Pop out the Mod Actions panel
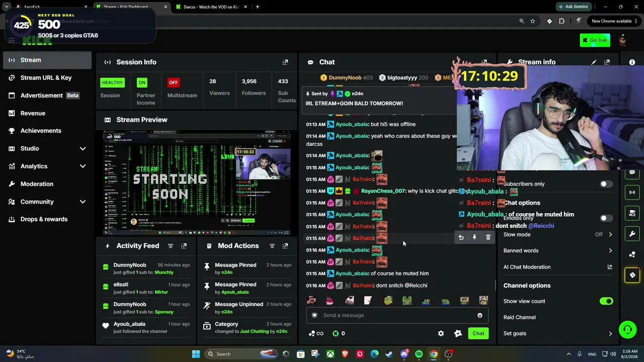The height and width of the screenshot is (362, 644). click(285, 246)
